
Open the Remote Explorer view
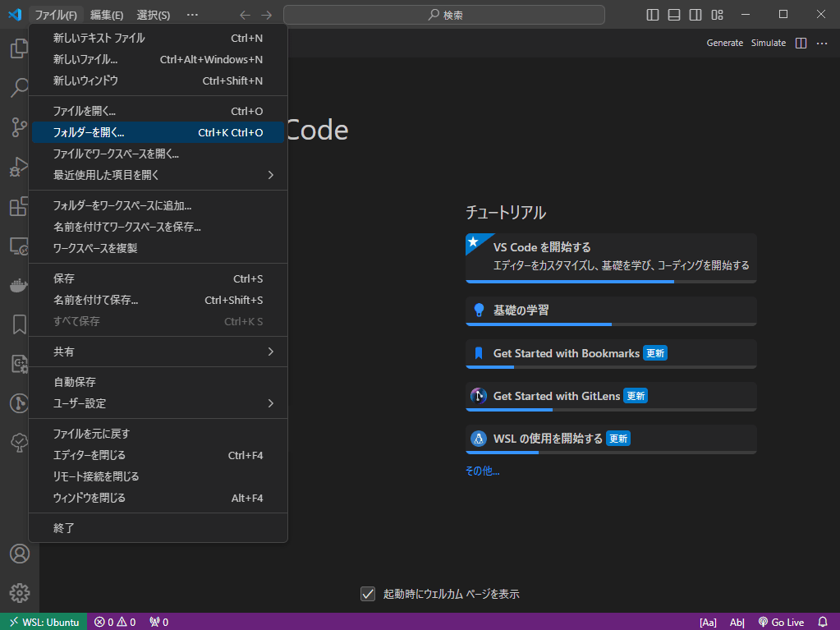[19, 246]
